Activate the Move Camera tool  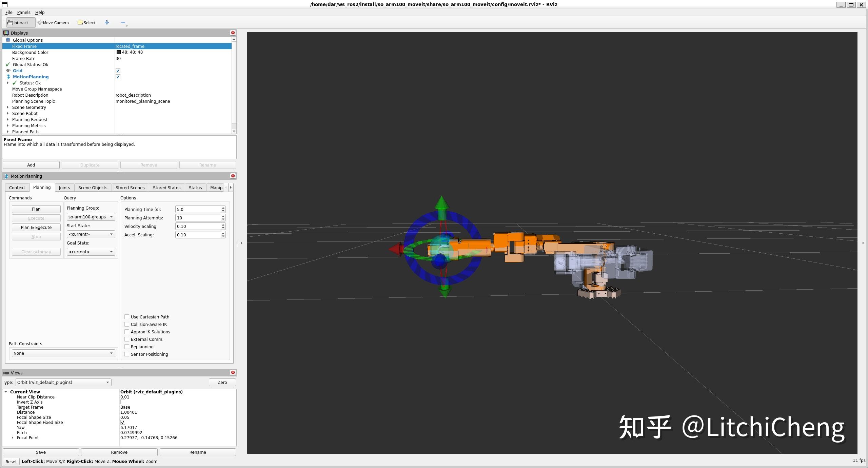pos(53,22)
